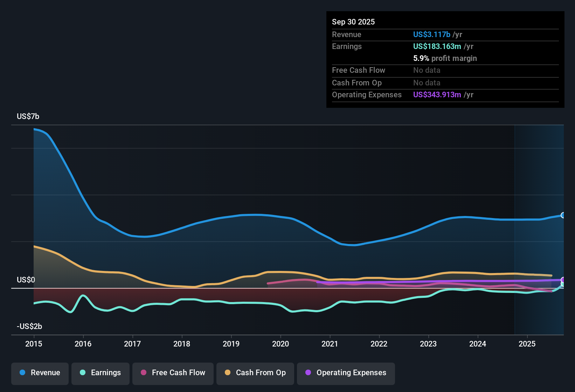Click the US$3.117b revenue value

pyautogui.click(x=431, y=34)
